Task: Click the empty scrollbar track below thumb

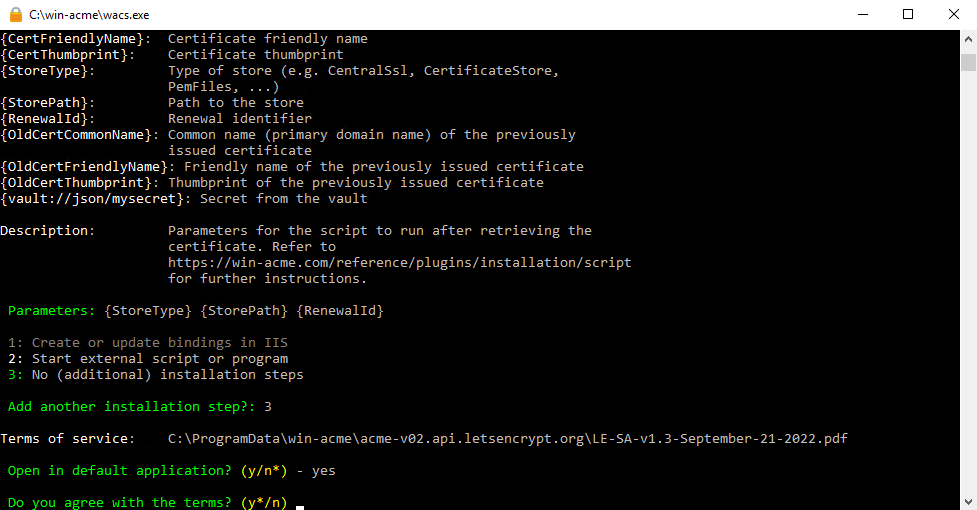Action: click(968, 280)
